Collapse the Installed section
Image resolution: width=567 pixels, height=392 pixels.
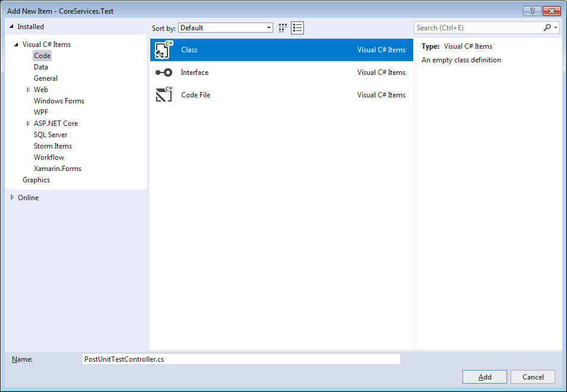click(11, 26)
